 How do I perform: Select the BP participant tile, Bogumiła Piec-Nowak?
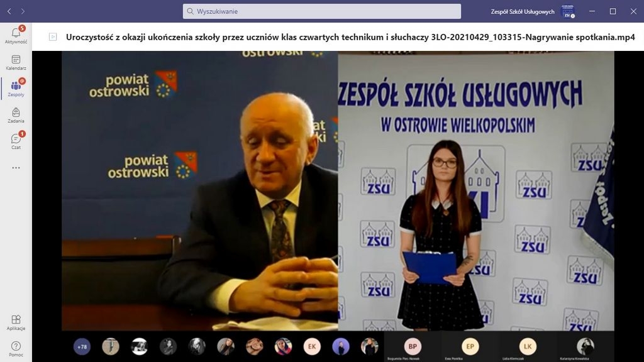413,347
